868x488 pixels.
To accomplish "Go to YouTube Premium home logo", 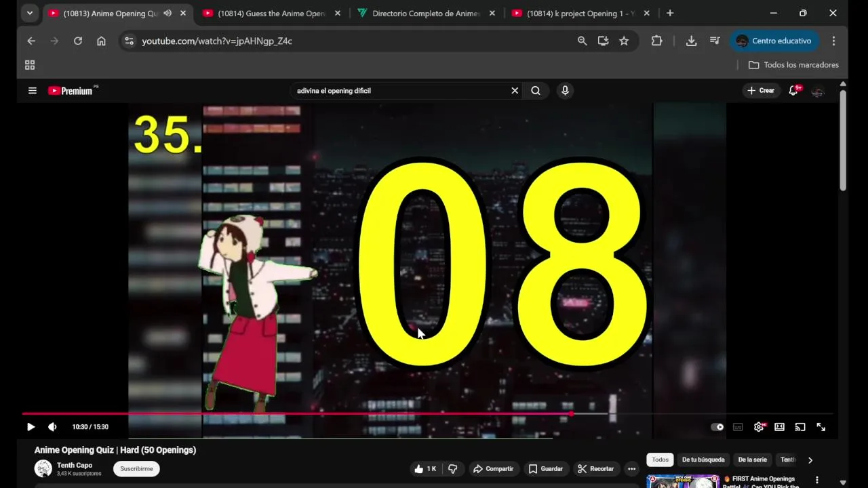I will pyautogui.click(x=71, y=90).
